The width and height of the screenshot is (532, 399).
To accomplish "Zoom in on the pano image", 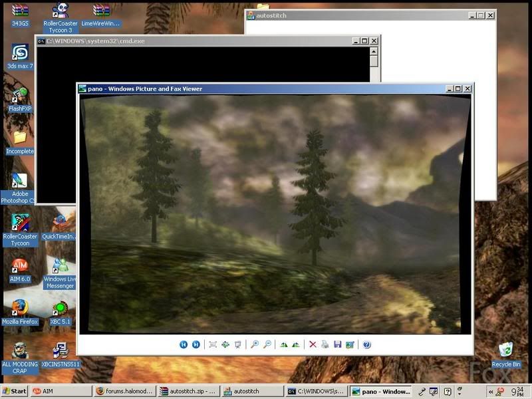I will coord(255,344).
